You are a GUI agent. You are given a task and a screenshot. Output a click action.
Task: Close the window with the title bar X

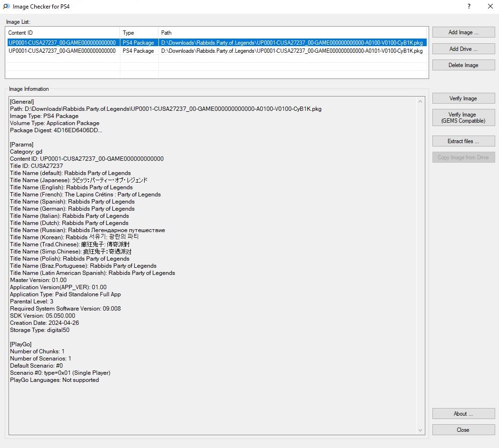(x=490, y=6)
